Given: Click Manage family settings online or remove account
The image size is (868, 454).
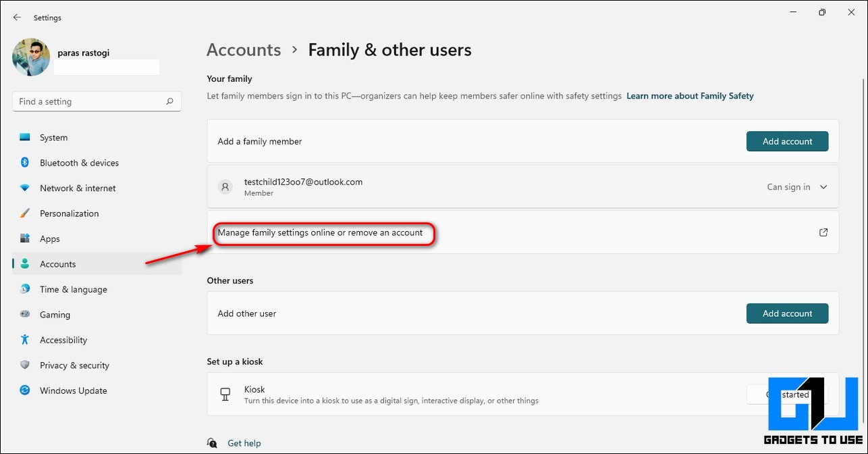Looking at the screenshot, I should pos(320,232).
